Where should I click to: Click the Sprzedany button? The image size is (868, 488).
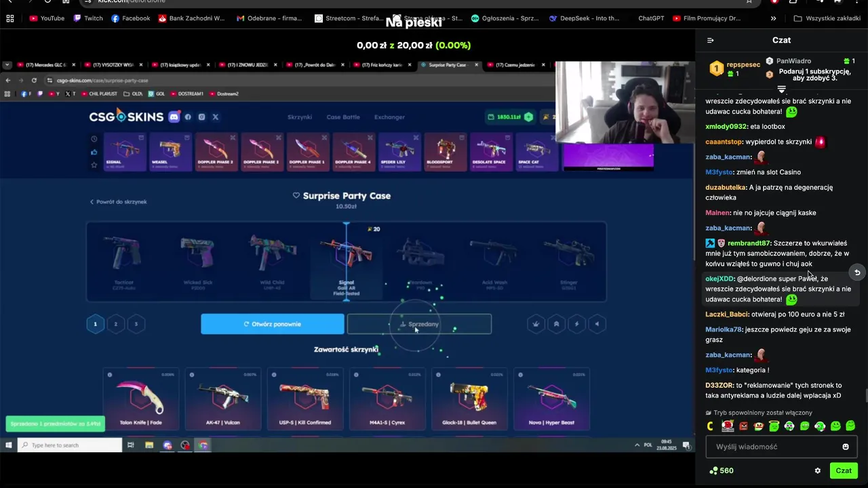click(x=419, y=324)
